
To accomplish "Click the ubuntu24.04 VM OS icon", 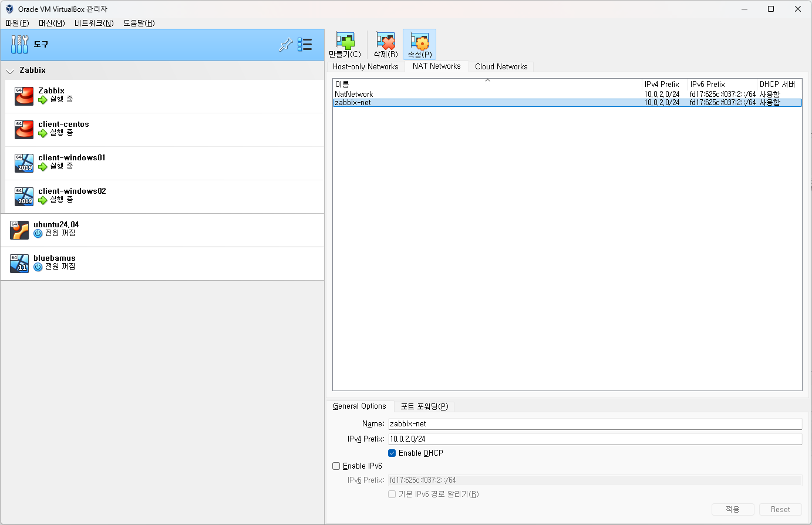I will click(x=19, y=230).
